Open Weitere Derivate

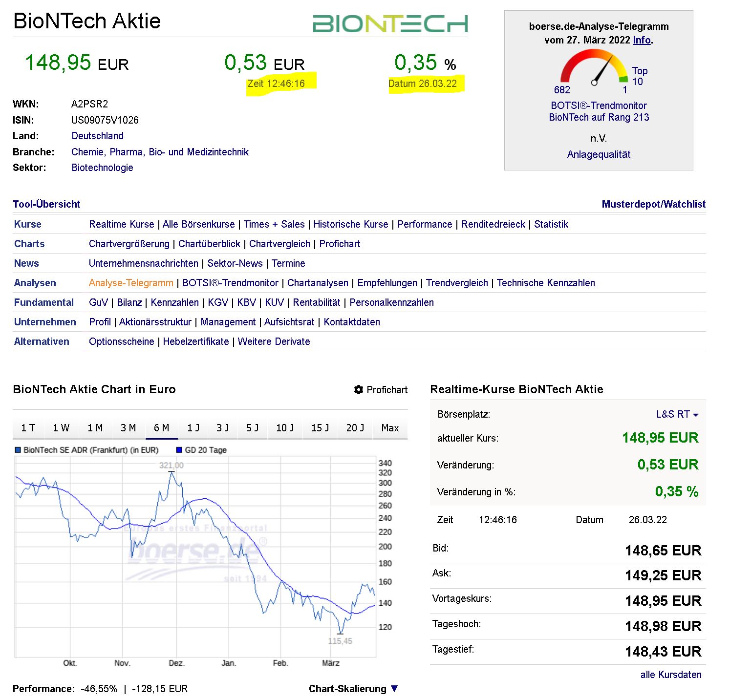coord(274,341)
